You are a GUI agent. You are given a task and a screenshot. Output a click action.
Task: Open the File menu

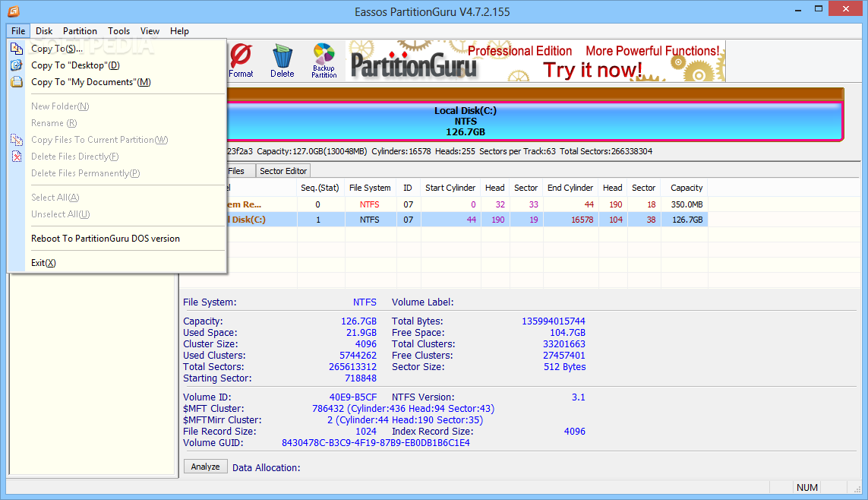pyautogui.click(x=18, y=31)
